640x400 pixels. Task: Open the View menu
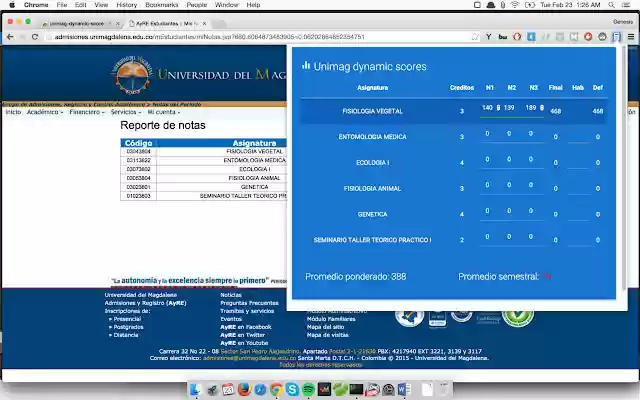(101, 5)
